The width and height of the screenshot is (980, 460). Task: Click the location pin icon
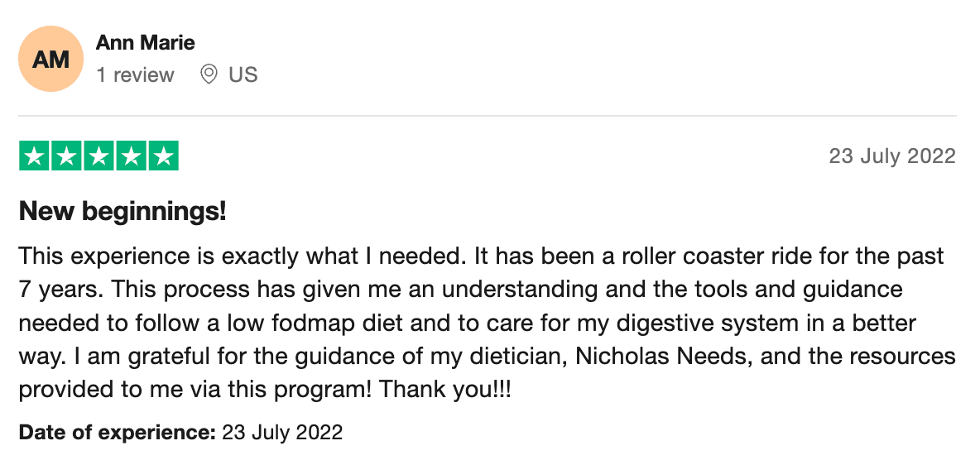pos(209,75)
